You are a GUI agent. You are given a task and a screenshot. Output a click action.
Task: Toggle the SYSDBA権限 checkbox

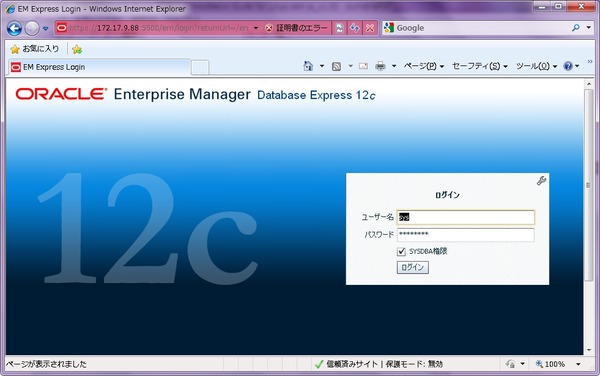pyautogui.click(x=401, y=251)
